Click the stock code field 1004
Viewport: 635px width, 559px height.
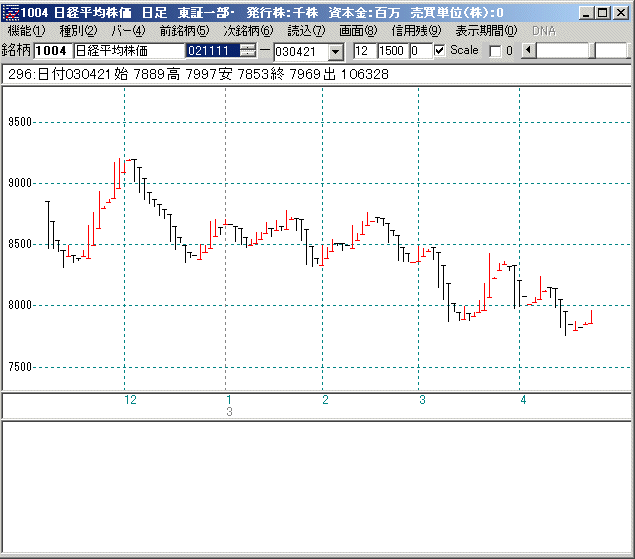(53, 51)
